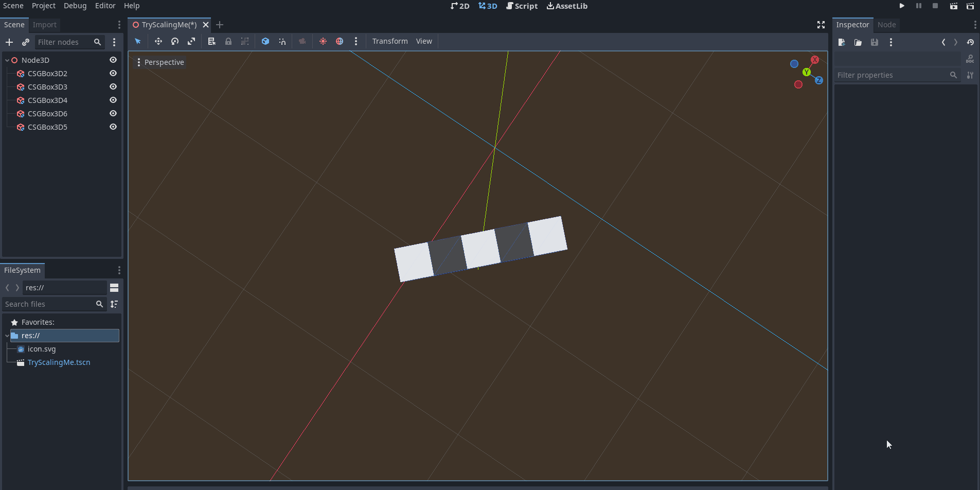The width and height of the screenshot is (980, 490).
Task: Open file sort options in FileSystem
Action: (114, 304)
